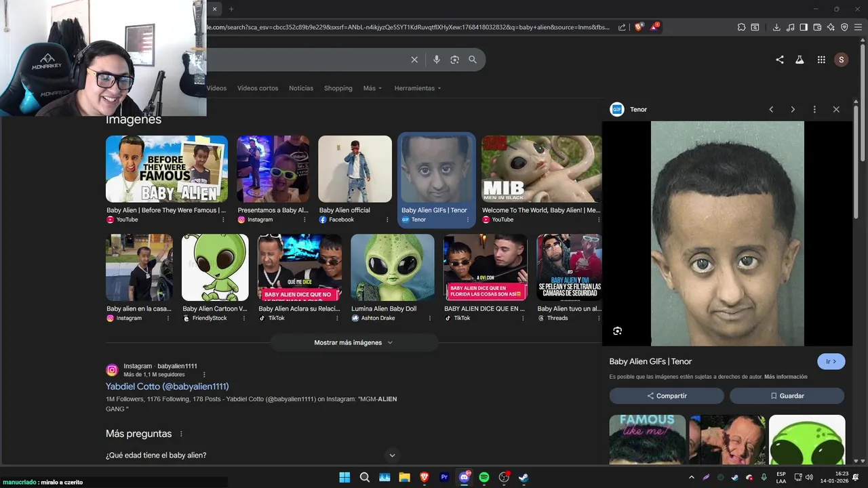Open options next to Más preguntas heading
The image size is (868, 488).
[x=181, y=434]
